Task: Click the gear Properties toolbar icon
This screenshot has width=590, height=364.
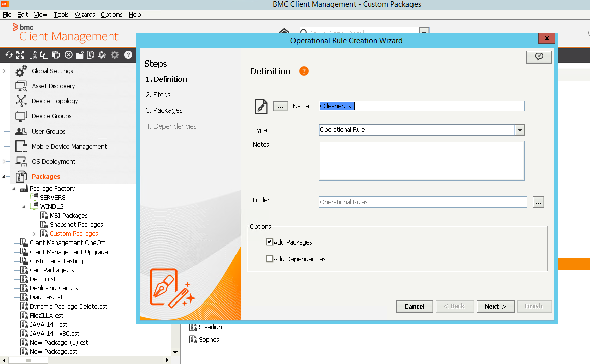Action: tap(115, 55)
